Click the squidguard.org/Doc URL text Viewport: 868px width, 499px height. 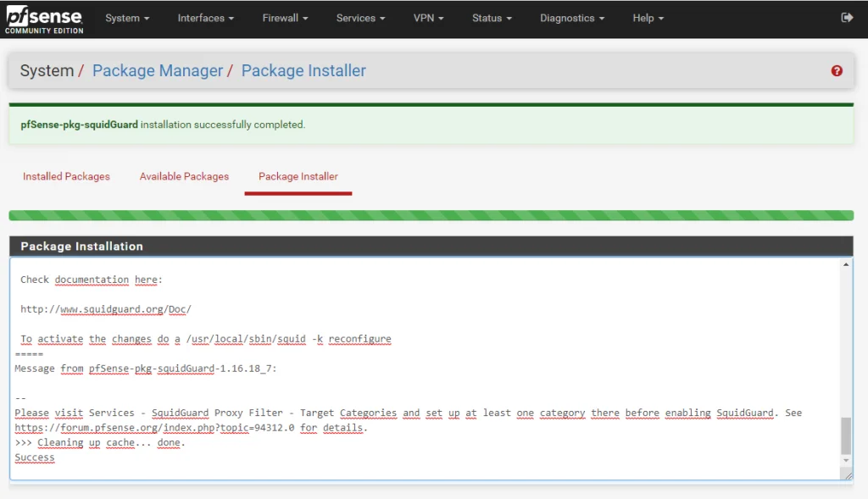(x=106, y=309)
